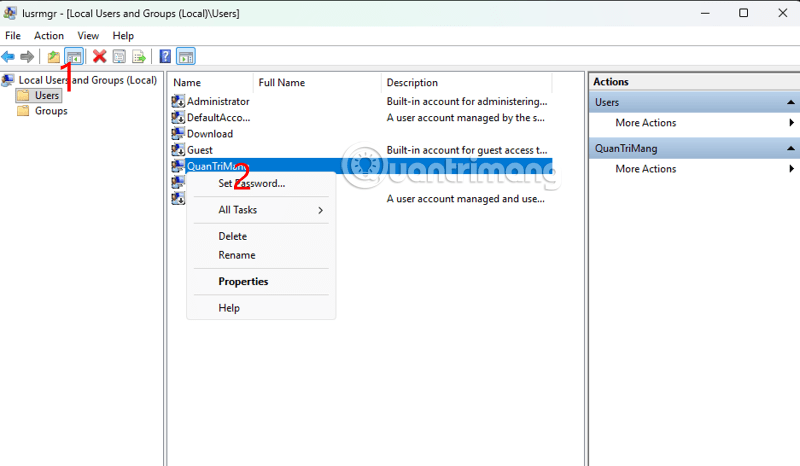Close the lusrmgr window
The width and height of the screenshot is (800, 466).
(x=783, y=13)
